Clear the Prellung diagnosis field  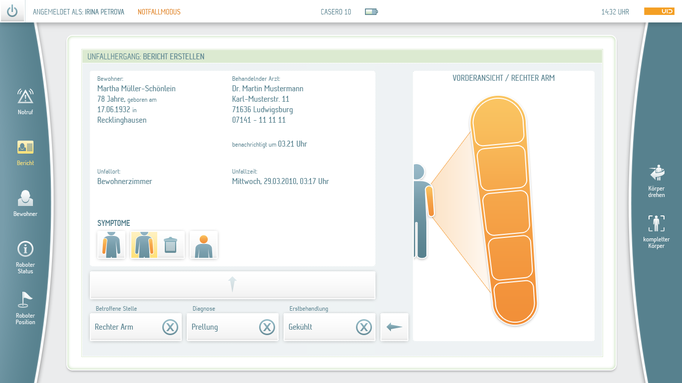tap(267, 327)
